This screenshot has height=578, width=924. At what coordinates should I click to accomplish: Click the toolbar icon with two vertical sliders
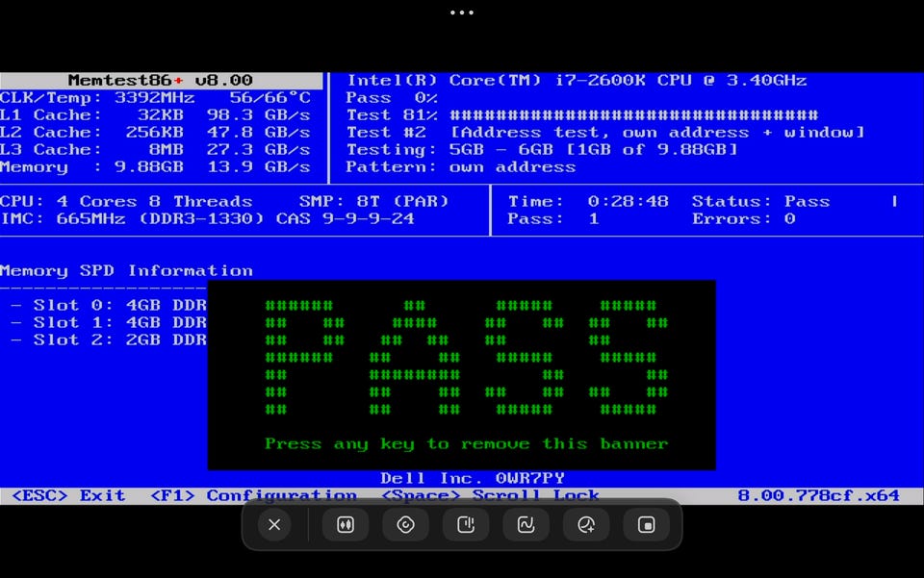pyautogui.click(x=346, y=524)
